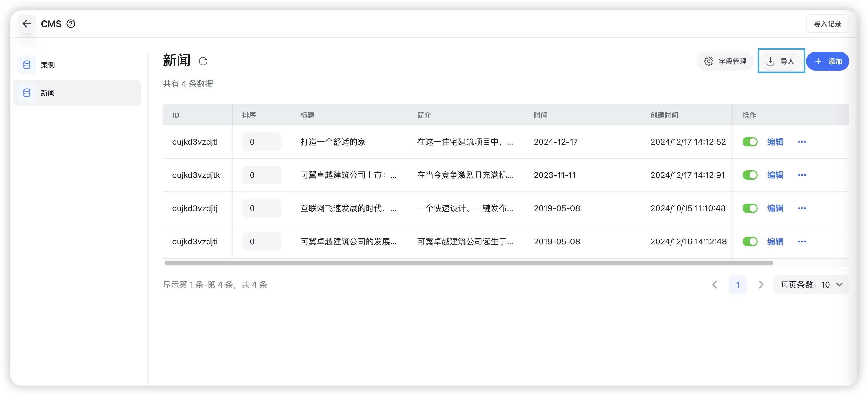Click title 可翼卓越建筑公司的发展
The width and height of the screenshot is (868, 396).
(348, 241)
